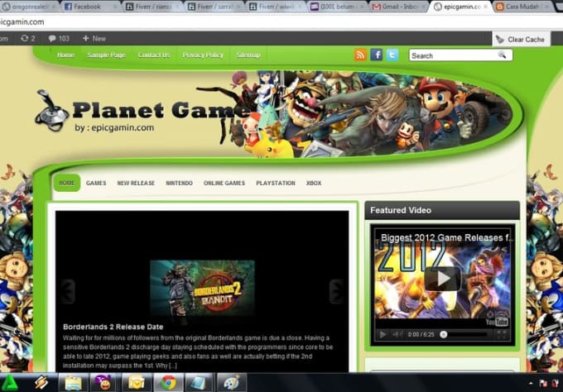The image size is (563, 392).
Task: Open the file explorer folder in taskbar
Action: (x=73, y=383)
